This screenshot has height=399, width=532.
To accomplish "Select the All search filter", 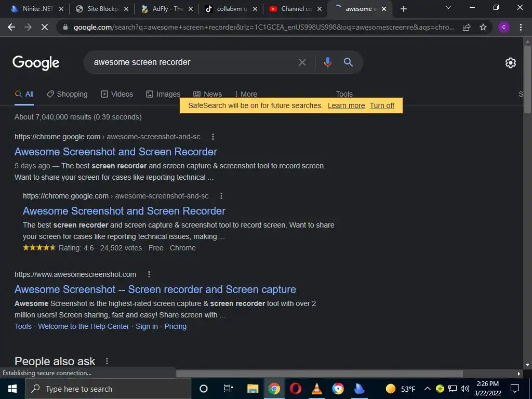I will [24, 95].
